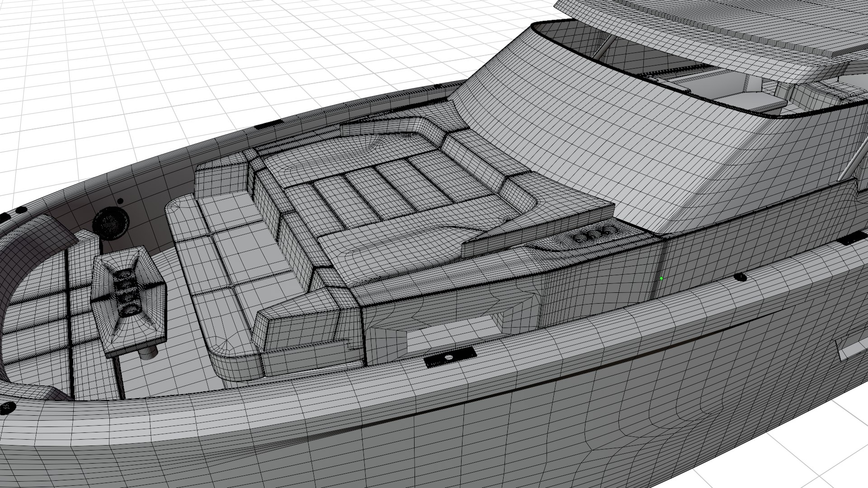Select the black cleat plate on the near gunwale

click(449, 357)
